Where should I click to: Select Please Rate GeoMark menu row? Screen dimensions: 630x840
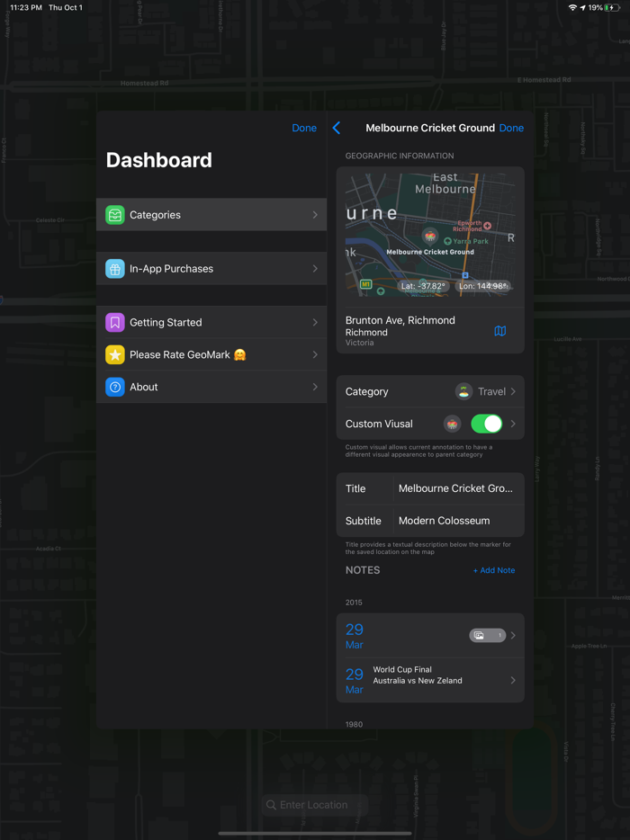tap(211, 354)
